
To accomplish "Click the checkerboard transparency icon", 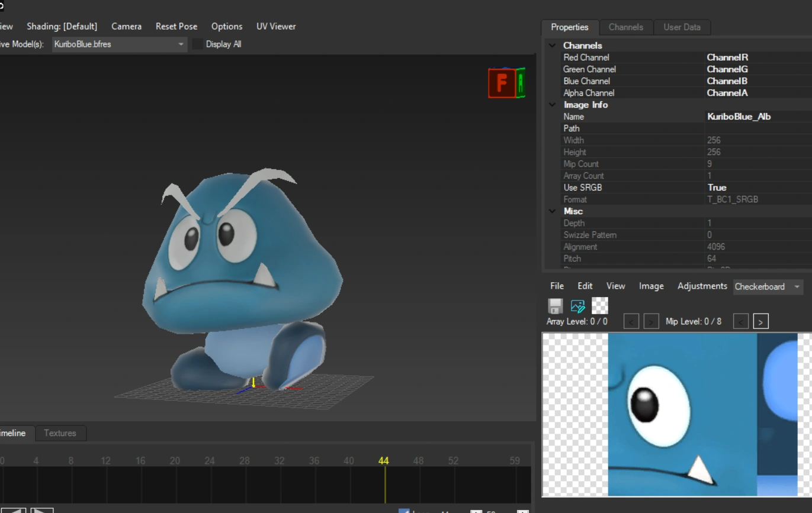I will coord(600,305).
